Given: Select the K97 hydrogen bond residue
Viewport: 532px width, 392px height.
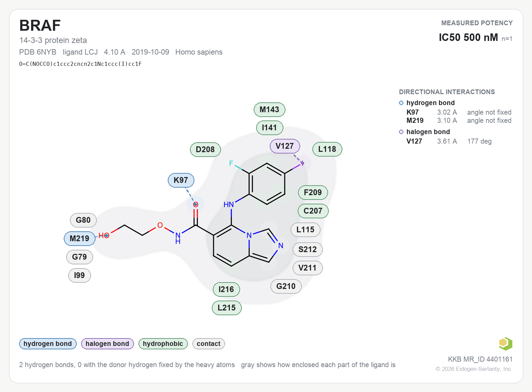Looking at the screenshot, I should point(181,180).
